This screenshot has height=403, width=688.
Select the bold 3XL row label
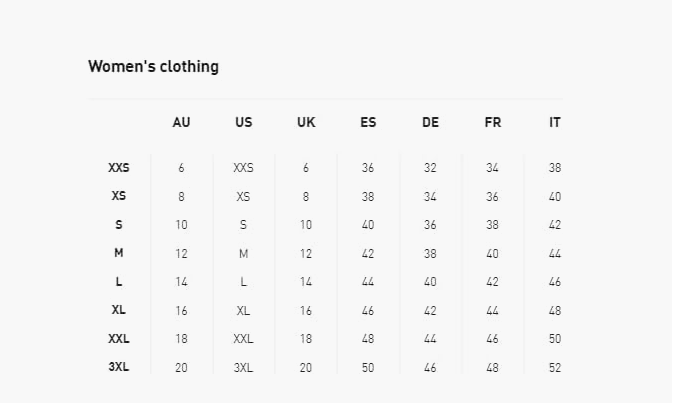(x=119, y=367)
